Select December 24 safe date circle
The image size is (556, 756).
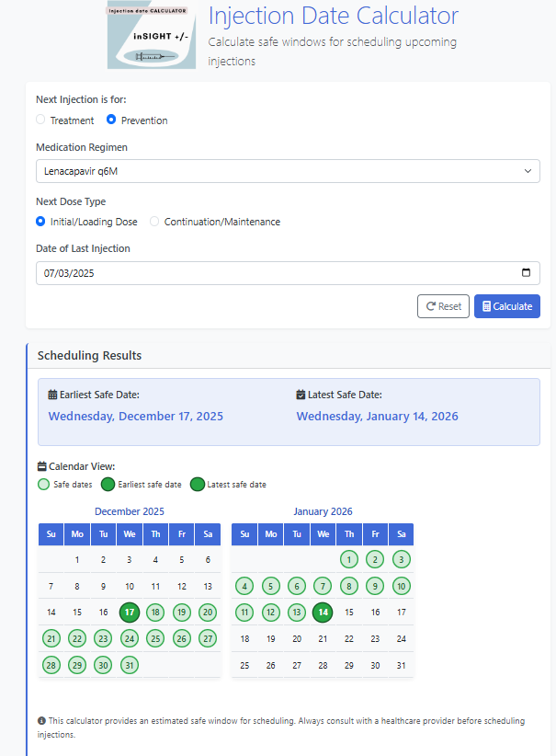[130, 638]
